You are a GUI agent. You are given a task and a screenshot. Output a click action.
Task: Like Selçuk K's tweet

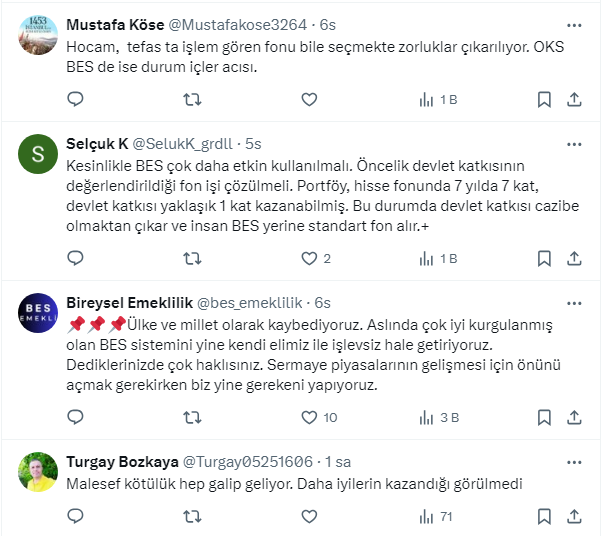click(x=310, y=258)
